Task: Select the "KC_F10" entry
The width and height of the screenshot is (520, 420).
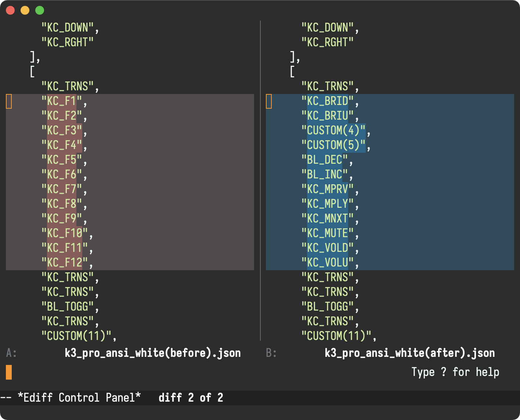Action: pos(67,233)
